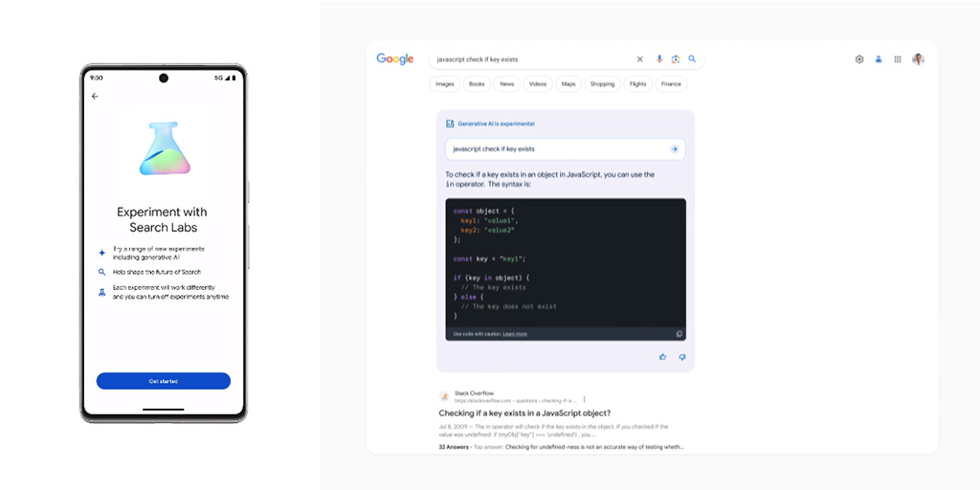The height and width of the screenshot is (490, 980).
Task: Tap the sparkle icon beside generative AI text
Action: [x=101, y=253]
